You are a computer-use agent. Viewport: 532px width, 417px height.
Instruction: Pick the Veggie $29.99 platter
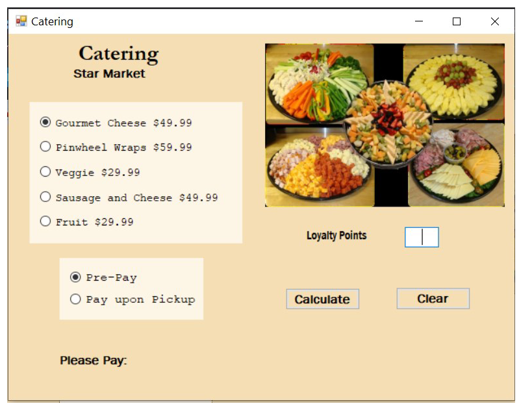click(x=90, y=172)
